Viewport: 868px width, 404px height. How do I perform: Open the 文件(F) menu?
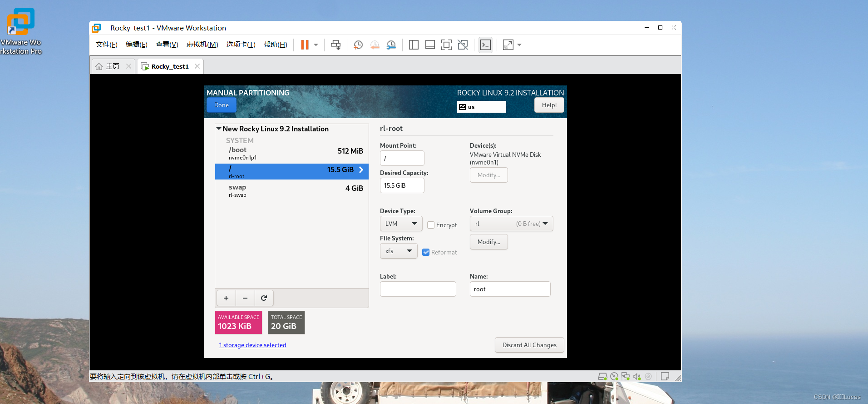[x=107, y=45]
